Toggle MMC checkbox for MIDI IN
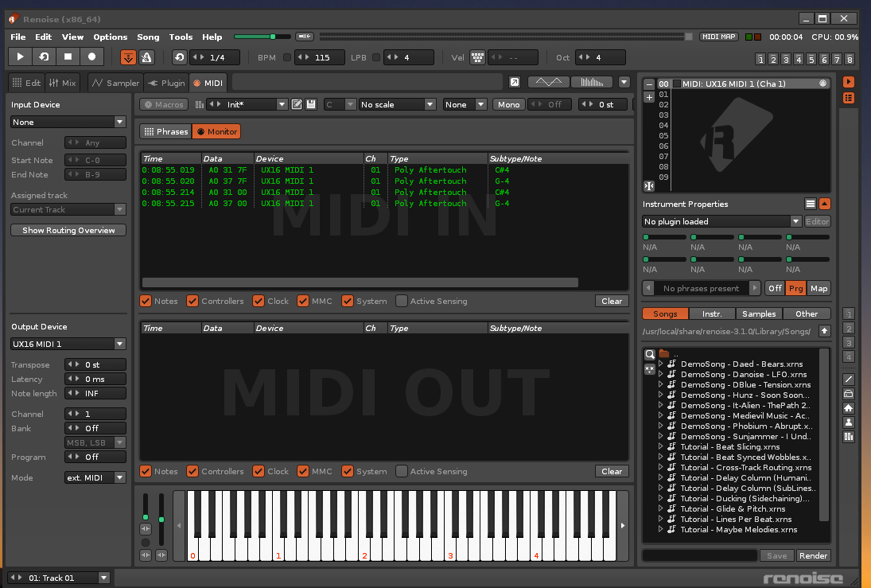 tap(303, 301)
